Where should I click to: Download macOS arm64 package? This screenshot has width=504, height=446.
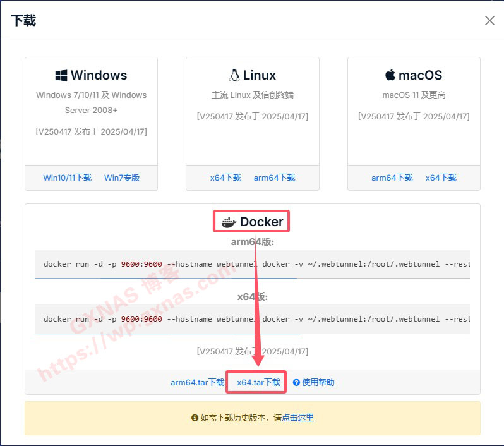[392, 178]
